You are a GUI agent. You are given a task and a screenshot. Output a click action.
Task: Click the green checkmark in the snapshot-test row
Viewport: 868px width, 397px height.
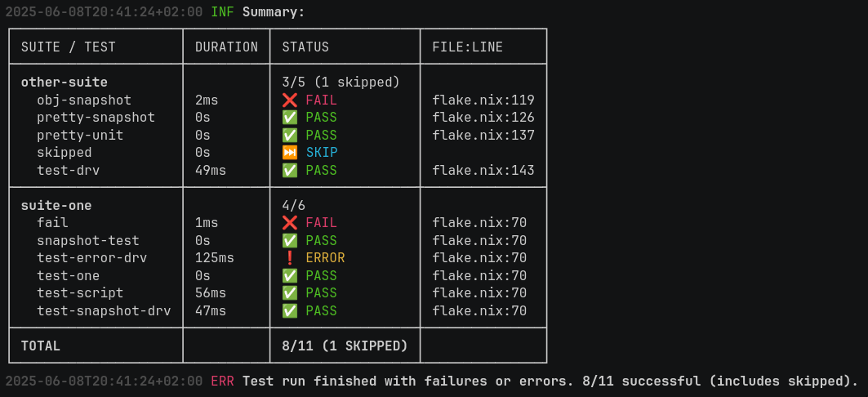pyautogui.click(x=290, y=241)
